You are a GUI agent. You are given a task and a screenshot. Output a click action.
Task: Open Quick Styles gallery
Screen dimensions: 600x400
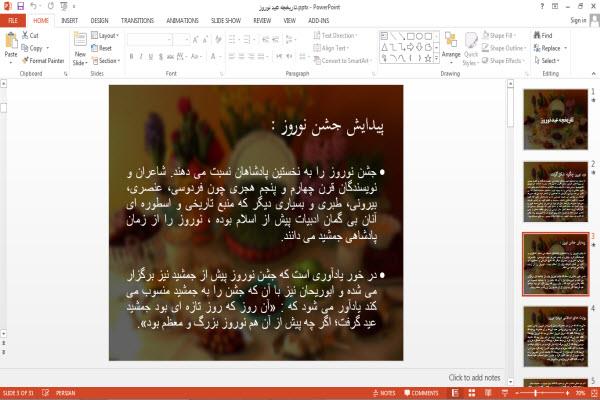point(471,49)
